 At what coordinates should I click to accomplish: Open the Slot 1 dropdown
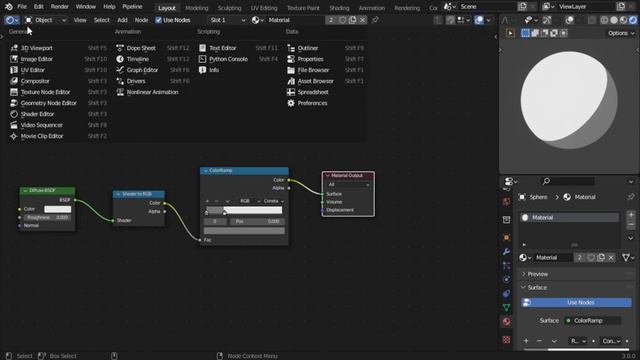point(227,20)
